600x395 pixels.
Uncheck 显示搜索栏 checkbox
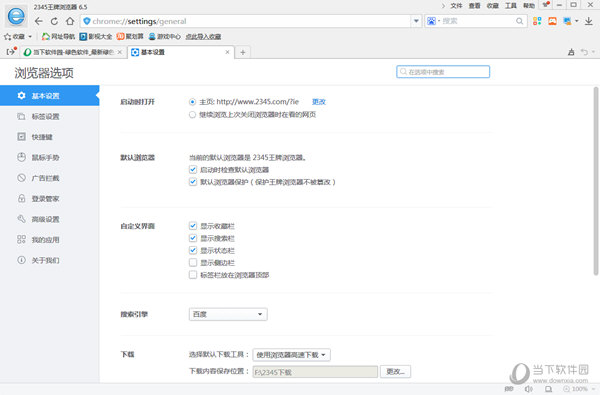point(193,238)
